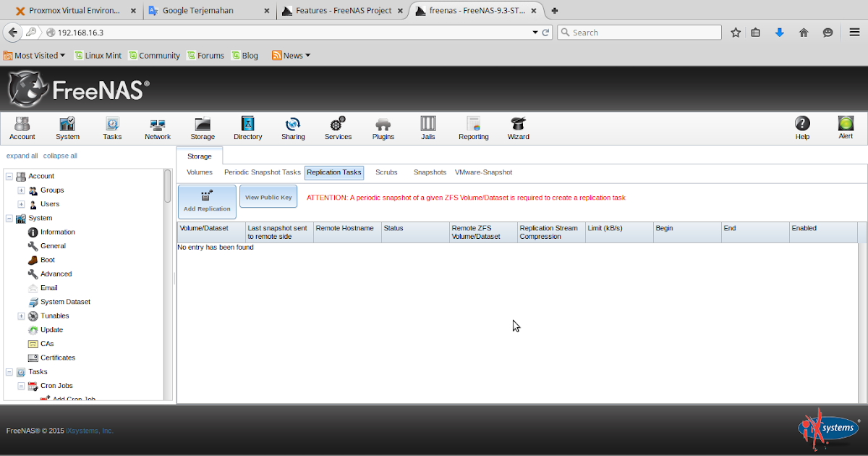
Task: Expand the Tunables tree node
Action: 21,316
